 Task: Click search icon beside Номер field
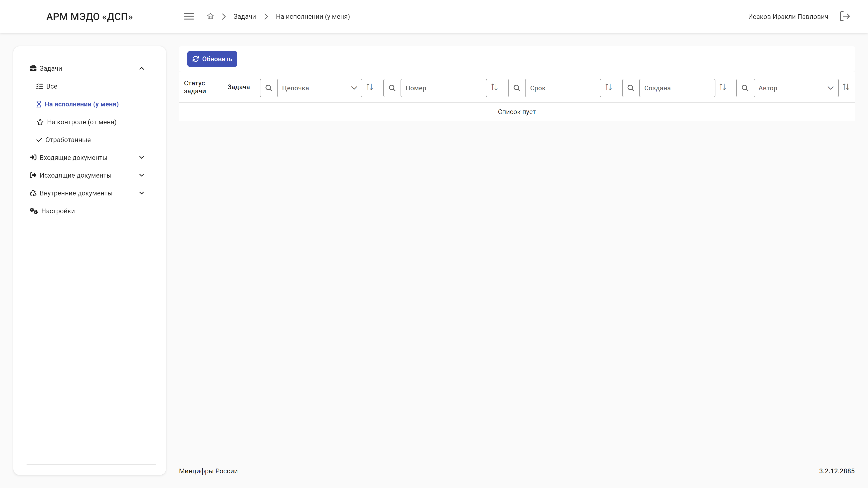point(392,88)
